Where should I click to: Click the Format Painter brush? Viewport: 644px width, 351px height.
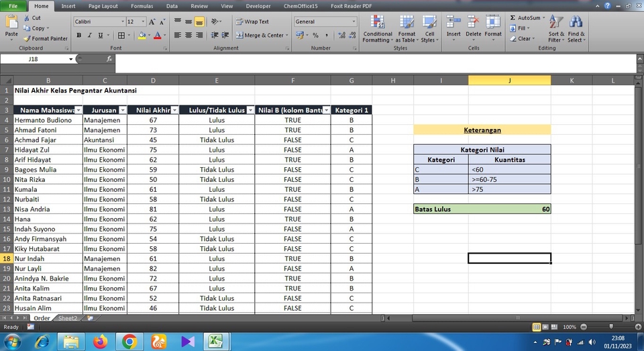pyautogui.click(x=27, y=38)
